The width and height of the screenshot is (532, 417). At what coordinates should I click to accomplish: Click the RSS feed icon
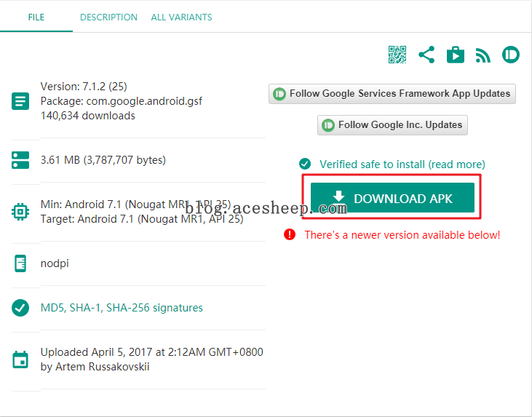483,55
